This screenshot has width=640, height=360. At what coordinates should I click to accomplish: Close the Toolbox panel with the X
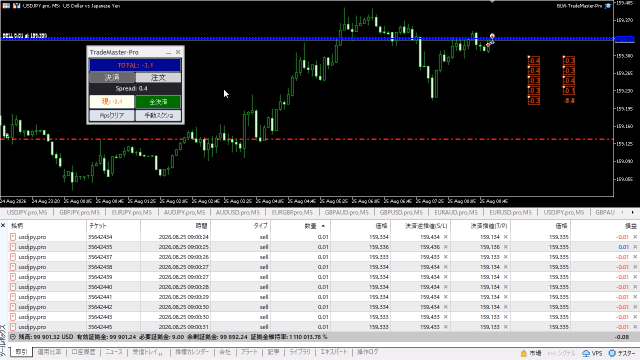pos(3,225)
